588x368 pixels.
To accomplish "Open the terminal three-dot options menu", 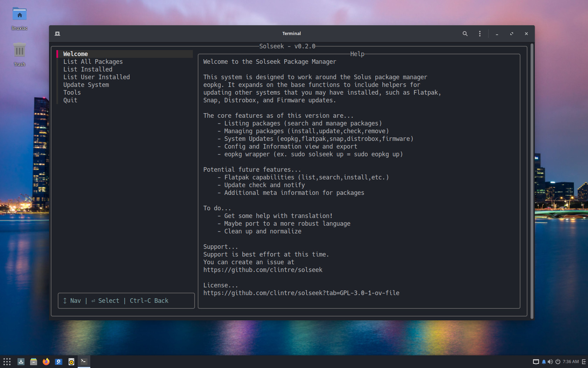I will (x=479, y=34).
